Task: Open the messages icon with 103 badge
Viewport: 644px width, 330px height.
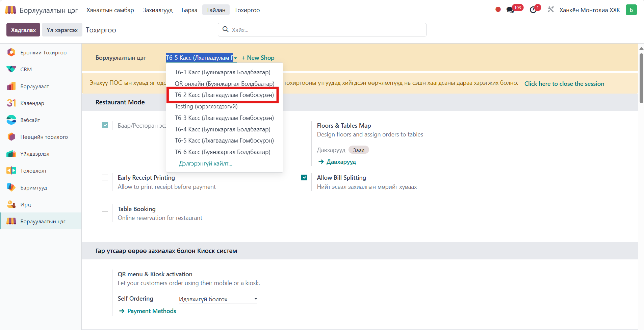Action: [510, 10]
